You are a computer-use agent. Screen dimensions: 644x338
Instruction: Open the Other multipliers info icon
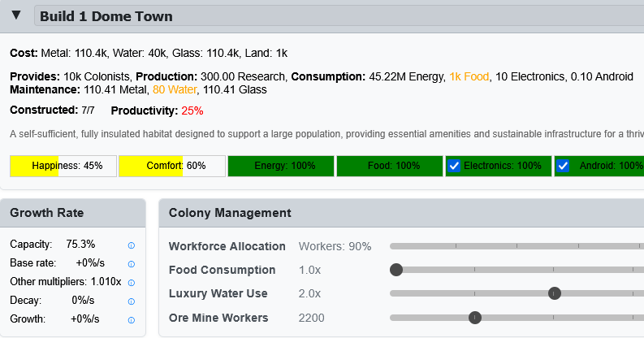[x=132, y=282]
